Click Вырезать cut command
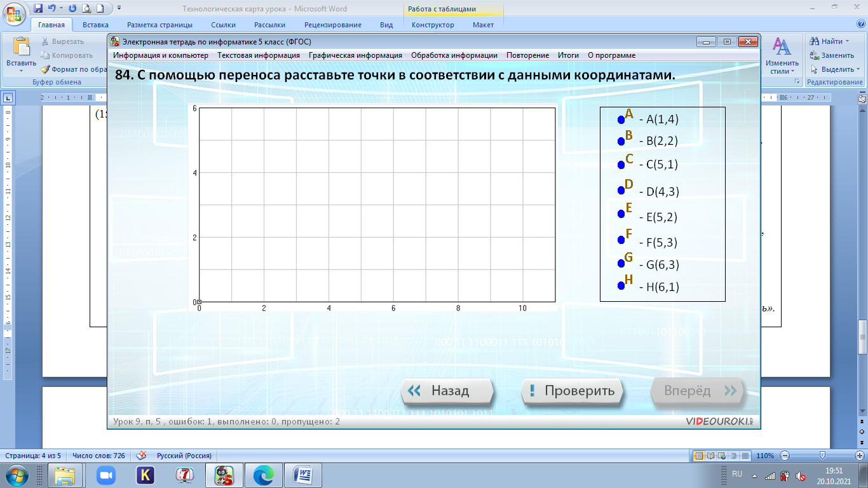 [x=63, y=41]
